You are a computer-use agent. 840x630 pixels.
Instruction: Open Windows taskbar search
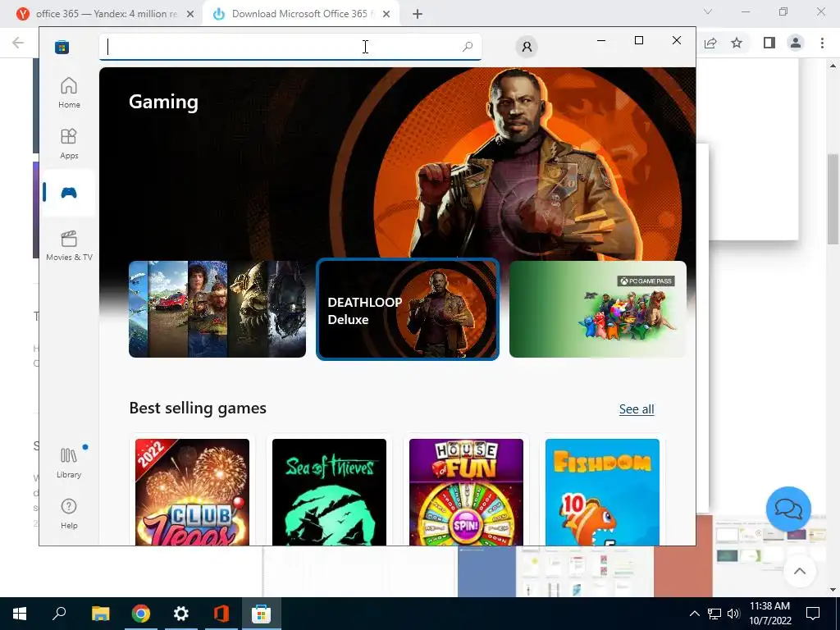(x=59, y=614)
